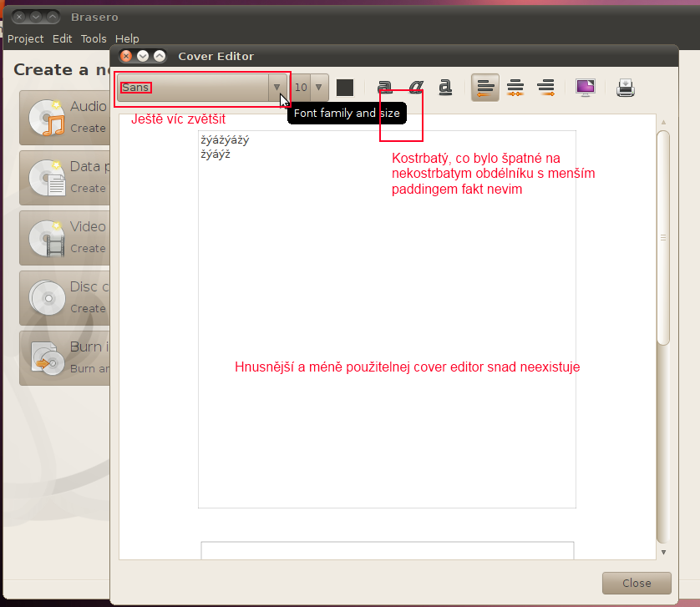This screenshot has width=700, height=607.
Task: Open background properties with monitor icon
Action: click(x=585, y=87)
